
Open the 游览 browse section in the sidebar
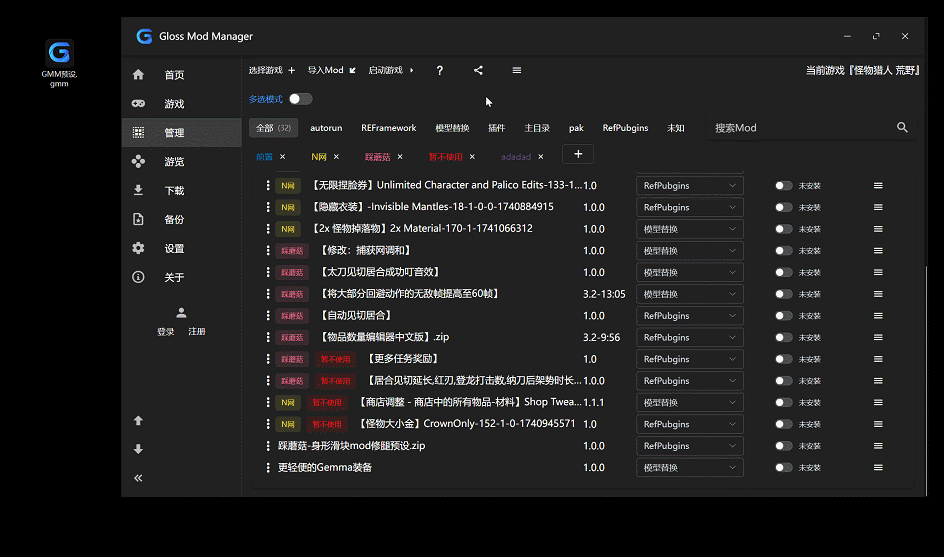[181, 161]
